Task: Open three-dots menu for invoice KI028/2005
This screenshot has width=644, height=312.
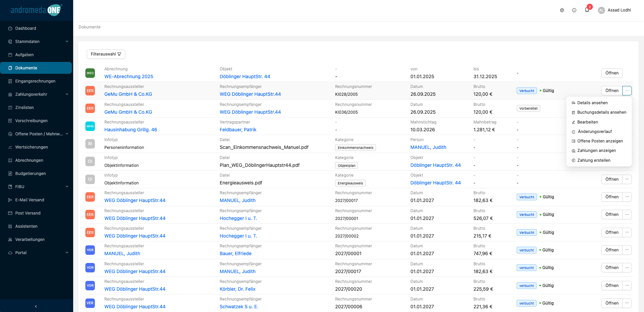Action: point(627,91)
